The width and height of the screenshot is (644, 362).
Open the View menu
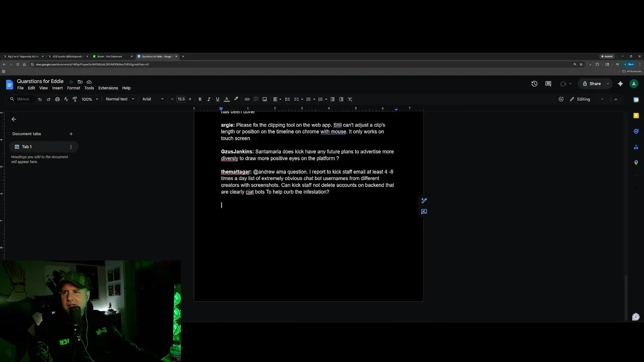[44, 88]
